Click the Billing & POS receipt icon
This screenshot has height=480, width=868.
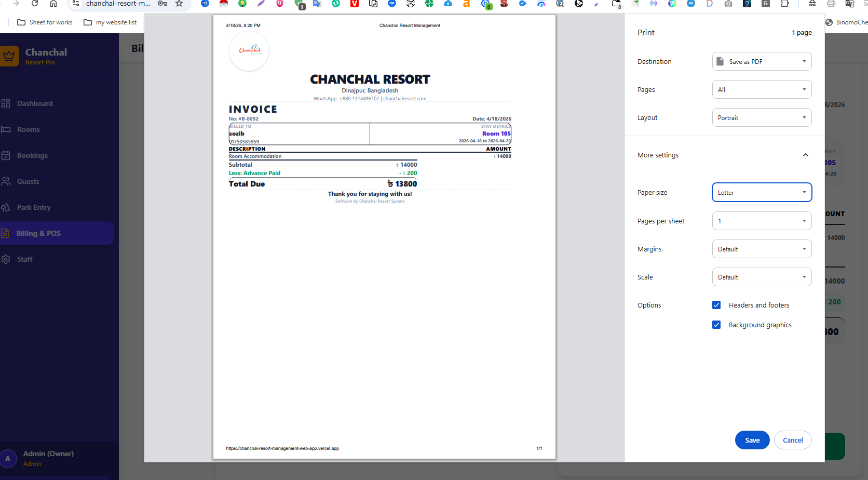5,233
